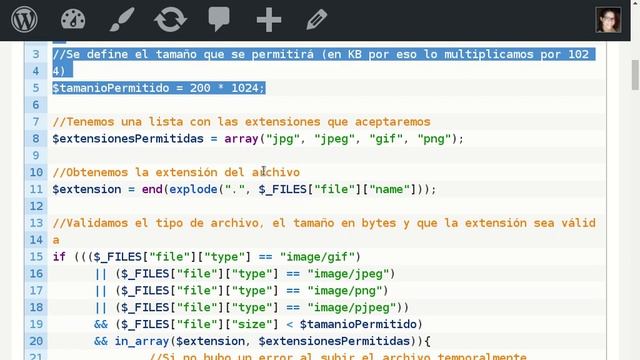Click line number 20 in the gutter

36,341
